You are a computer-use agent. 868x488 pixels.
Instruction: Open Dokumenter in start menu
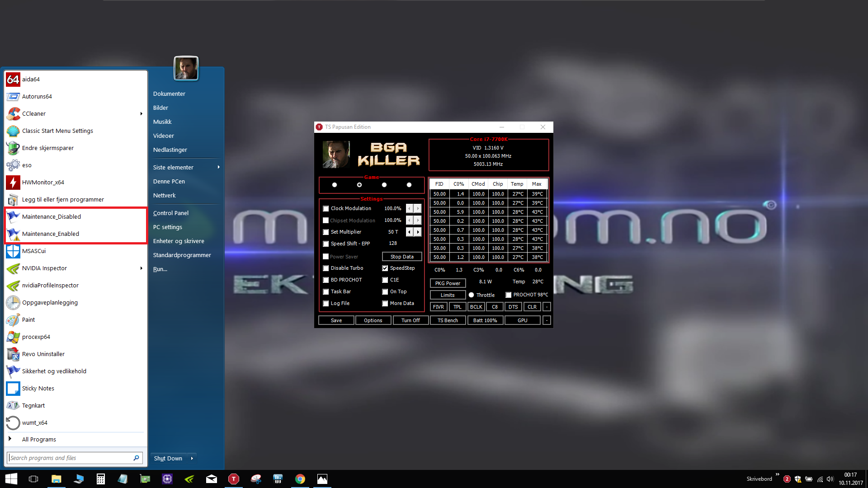169,94
